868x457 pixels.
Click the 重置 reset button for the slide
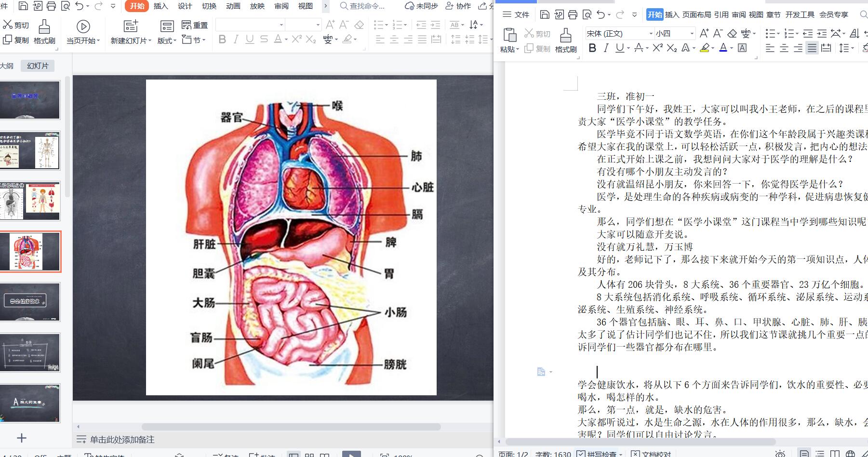click(195, 25)
